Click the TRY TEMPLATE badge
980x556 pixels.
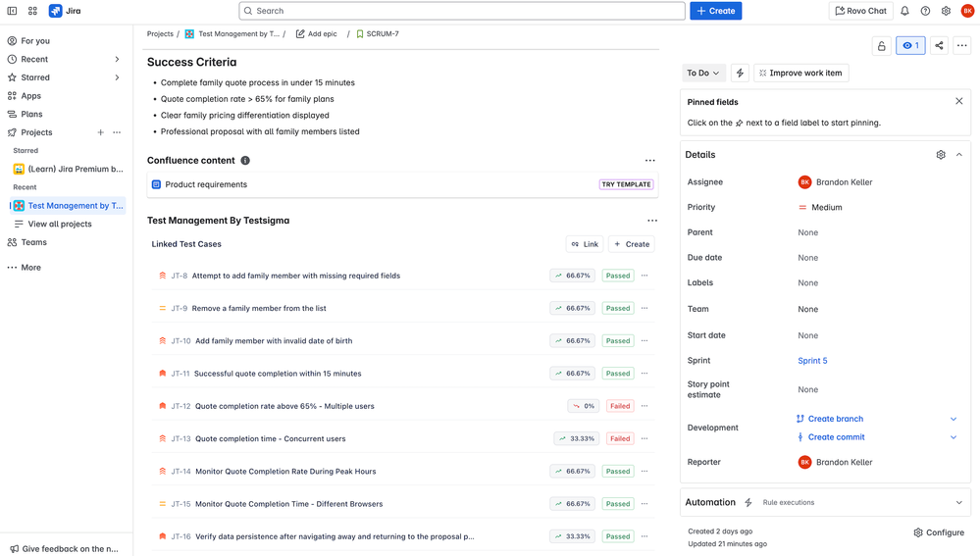coord(626,184)
